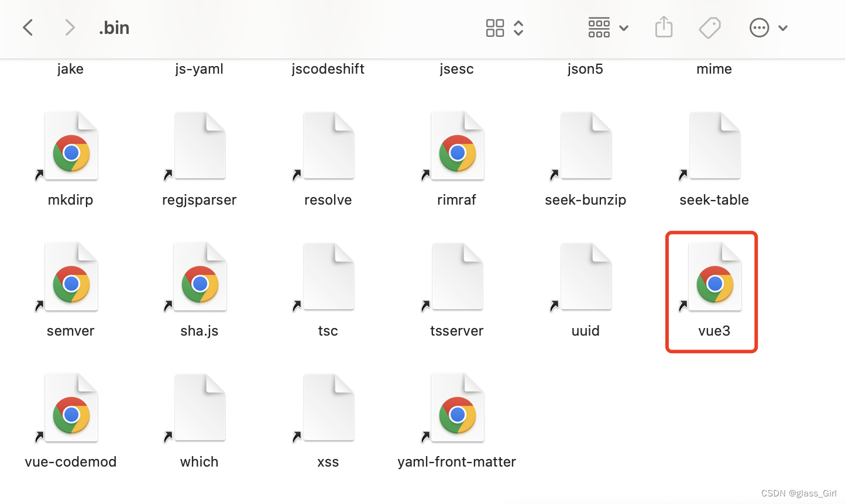
Task: Click the tsserver file name label
Action: click(x=456, y=331)
